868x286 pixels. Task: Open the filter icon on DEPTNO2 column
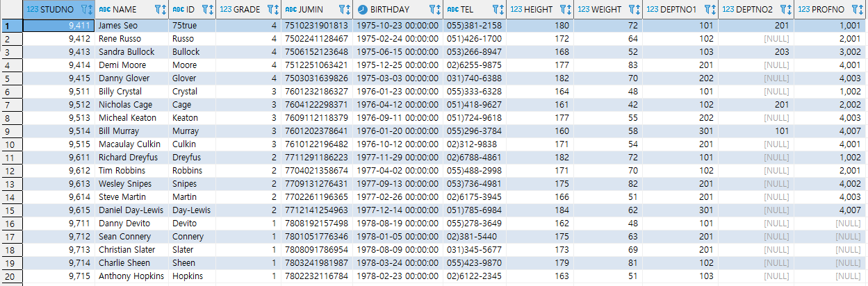[783, 10]
